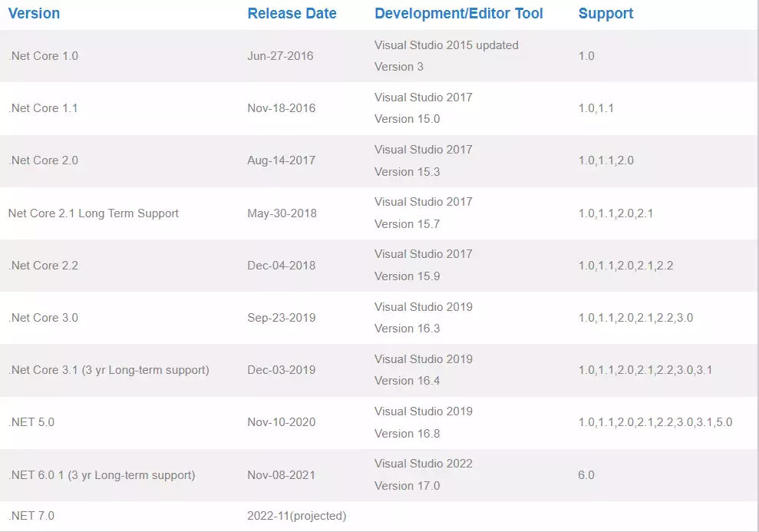Image resolution: width=759 pixels, height=532 pixels.
Task: Click the 2022-11(projected) date
Action: 297,516
